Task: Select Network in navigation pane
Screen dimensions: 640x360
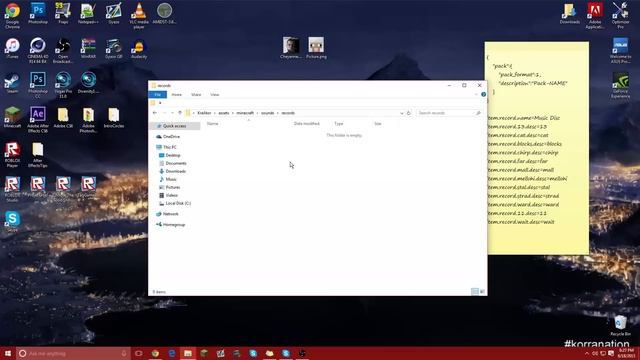Action: [171, 214]
